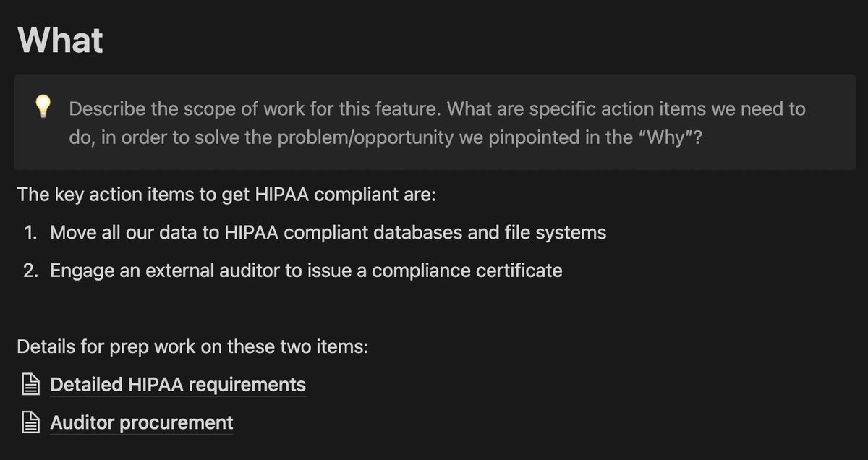The height and width of the screenshot is (460, 868).
Task: Click the "2." numbered list marker
Action: 31,271
